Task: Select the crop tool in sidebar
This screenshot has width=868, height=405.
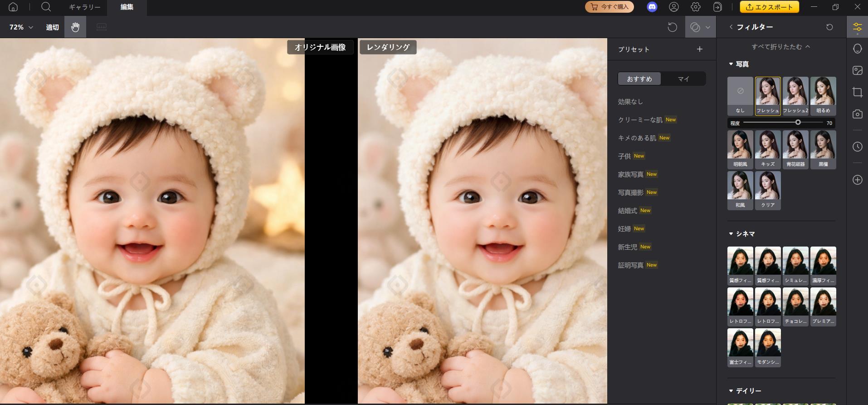Action: tap(857, 92)
